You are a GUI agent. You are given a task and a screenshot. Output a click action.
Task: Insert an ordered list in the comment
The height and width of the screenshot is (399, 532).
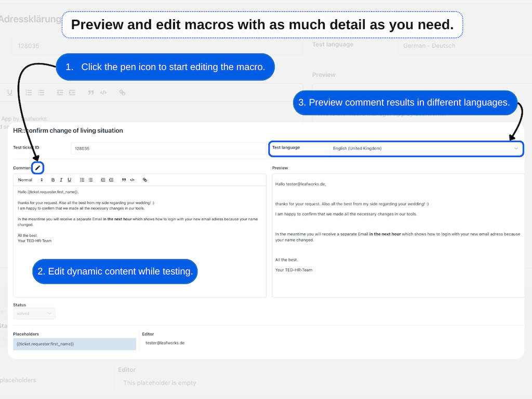coord(83,180)
